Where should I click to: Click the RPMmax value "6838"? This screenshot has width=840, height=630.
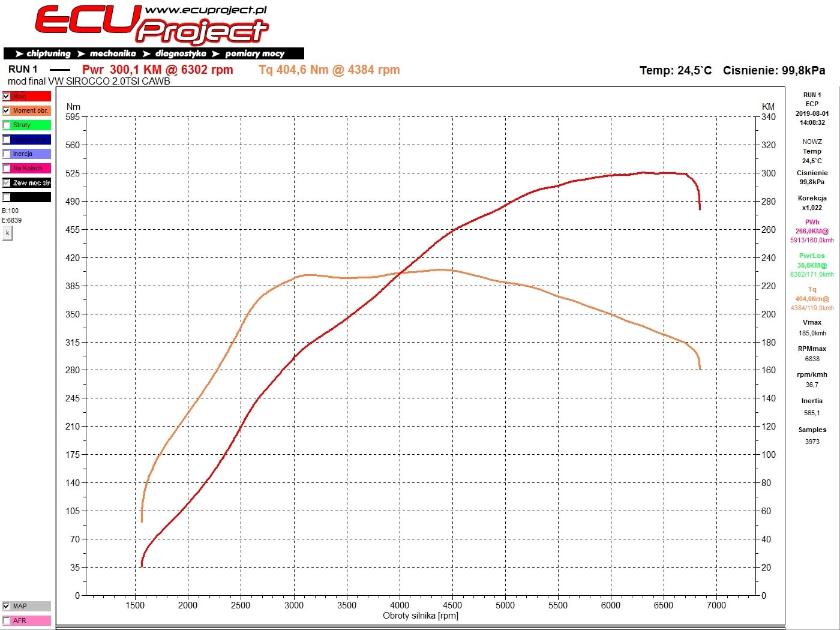(812, 359)
